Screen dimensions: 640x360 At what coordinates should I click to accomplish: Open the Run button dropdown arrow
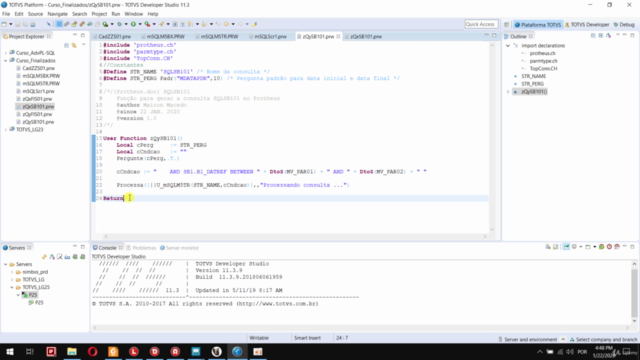(140, 24)
